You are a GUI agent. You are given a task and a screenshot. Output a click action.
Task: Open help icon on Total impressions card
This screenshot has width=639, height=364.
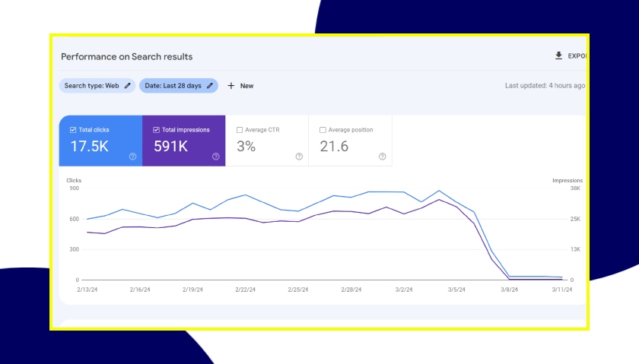216,157
